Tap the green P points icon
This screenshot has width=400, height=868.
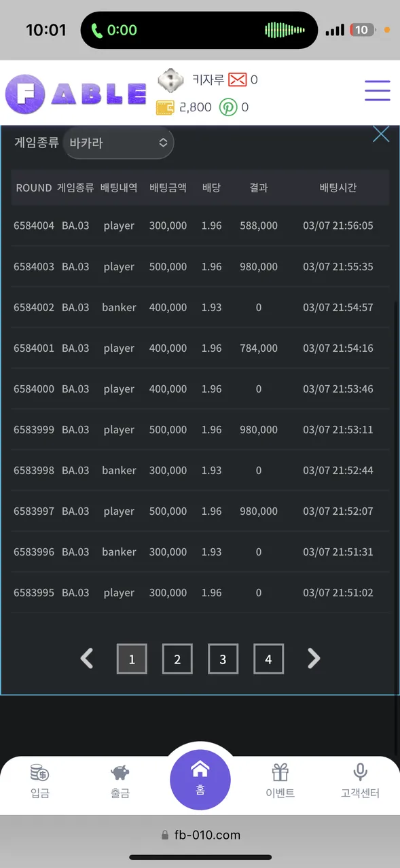coord(228,107)
